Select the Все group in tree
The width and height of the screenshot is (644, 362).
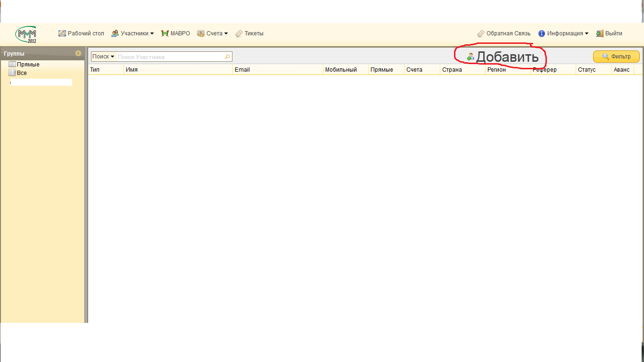(22, 73)
